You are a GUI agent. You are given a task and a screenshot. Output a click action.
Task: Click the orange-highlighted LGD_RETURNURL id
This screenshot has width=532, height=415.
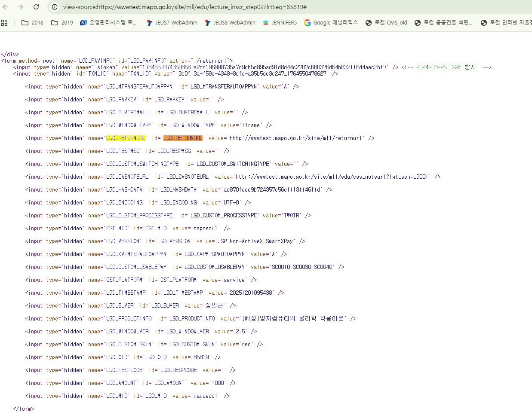click(x=183, y=138)
